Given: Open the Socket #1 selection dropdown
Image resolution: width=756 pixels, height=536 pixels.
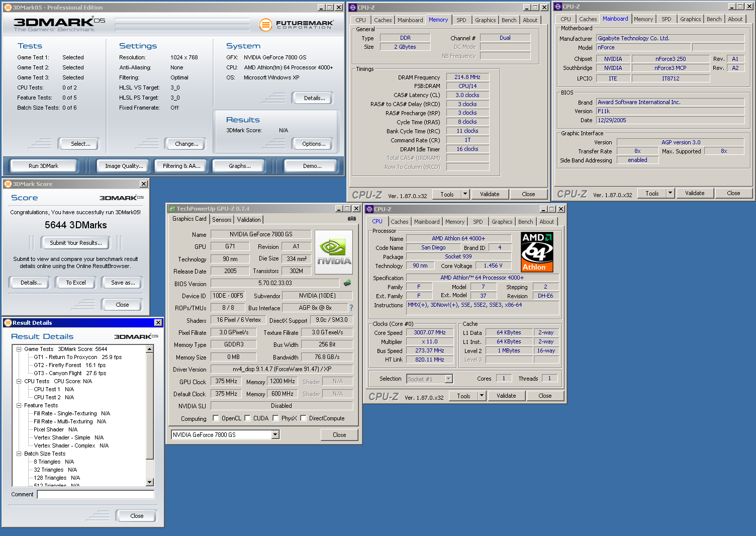Looking at the screenshot, I should coord(449,379).
